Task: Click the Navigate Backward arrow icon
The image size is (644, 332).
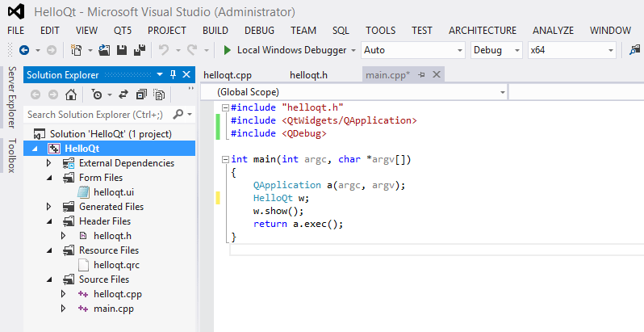Action: pyautogui.click(x=23, y=50)
